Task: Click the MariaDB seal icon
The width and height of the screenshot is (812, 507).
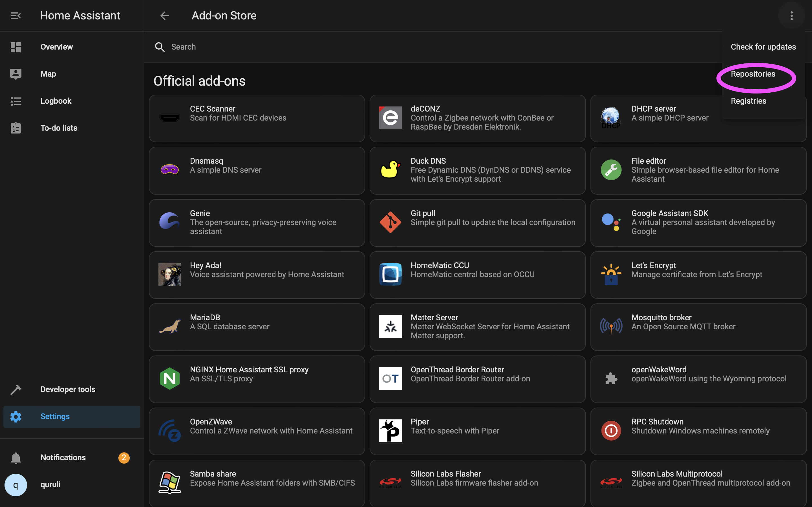Action: (x=169, y=326)
